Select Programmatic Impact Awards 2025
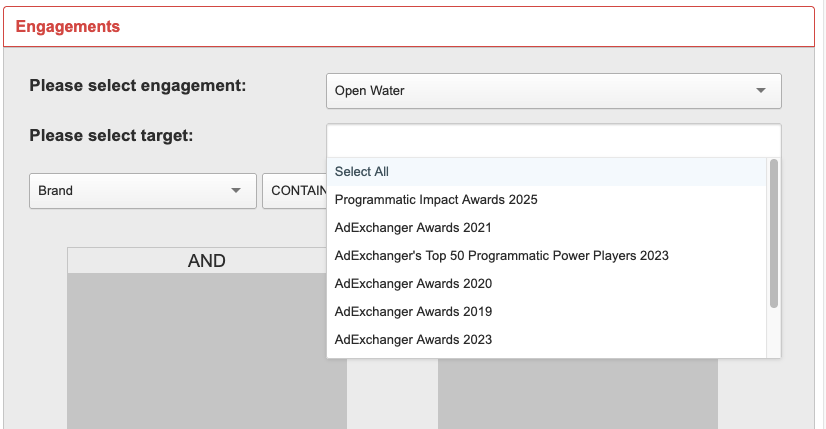This screenshot has height=429, width=826. [547, 200]
